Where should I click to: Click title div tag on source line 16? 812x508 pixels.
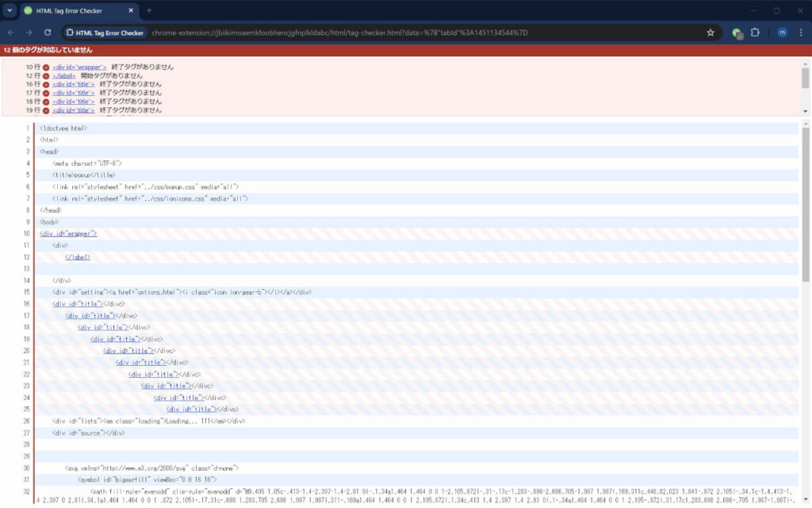(78, 304)
